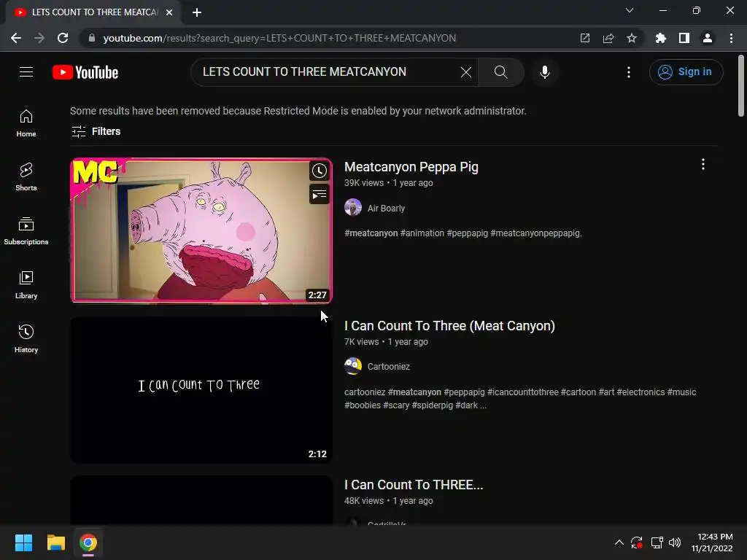Go to Home in sidebar
The image size is (747, 560).
point(26,122)
